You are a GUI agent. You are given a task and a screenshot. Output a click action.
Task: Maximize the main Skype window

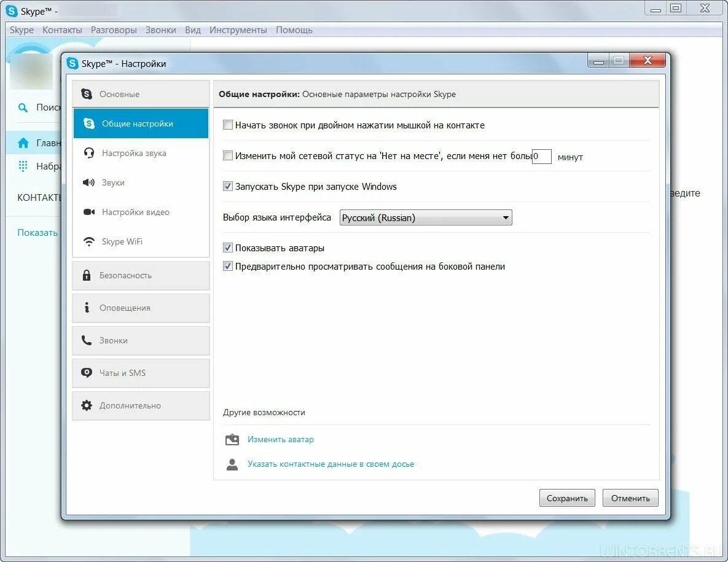click(x=676, y=8)
